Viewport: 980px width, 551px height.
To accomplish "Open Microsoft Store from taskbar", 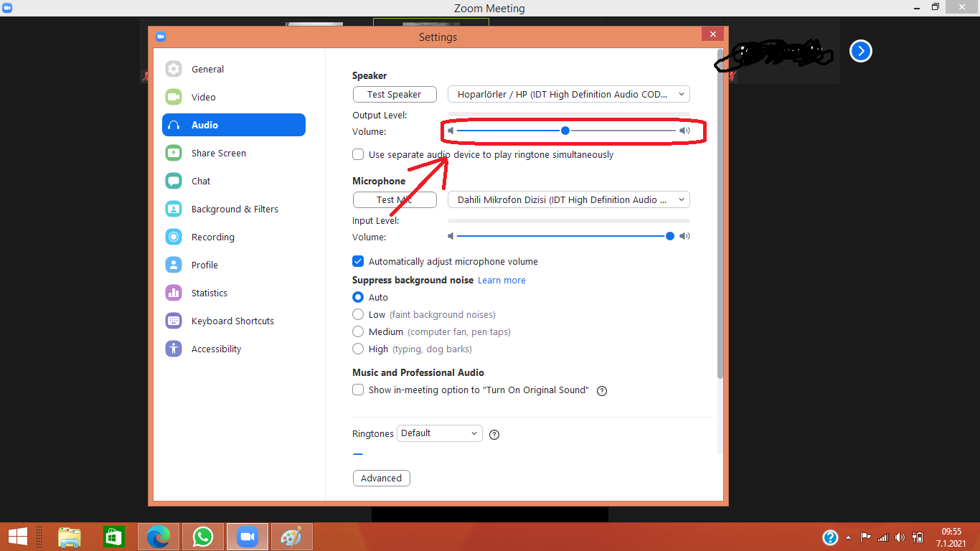I will (x=114, y=537).
